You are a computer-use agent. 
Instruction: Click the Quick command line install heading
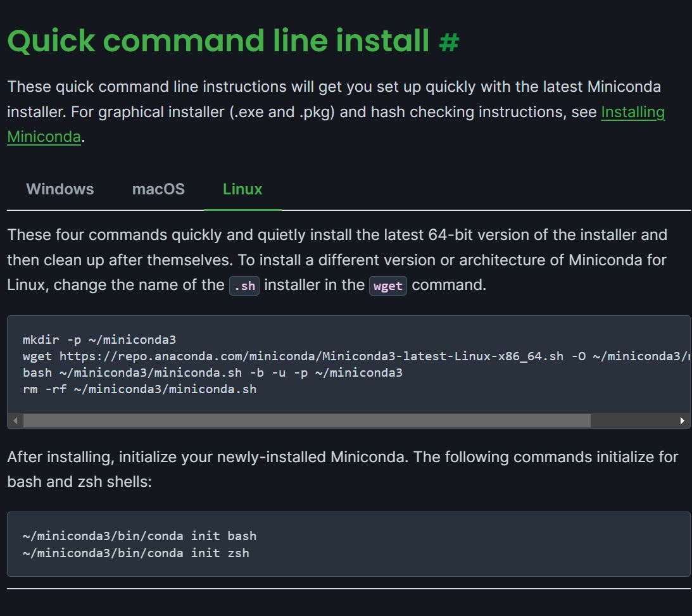(x=218, y=41)
